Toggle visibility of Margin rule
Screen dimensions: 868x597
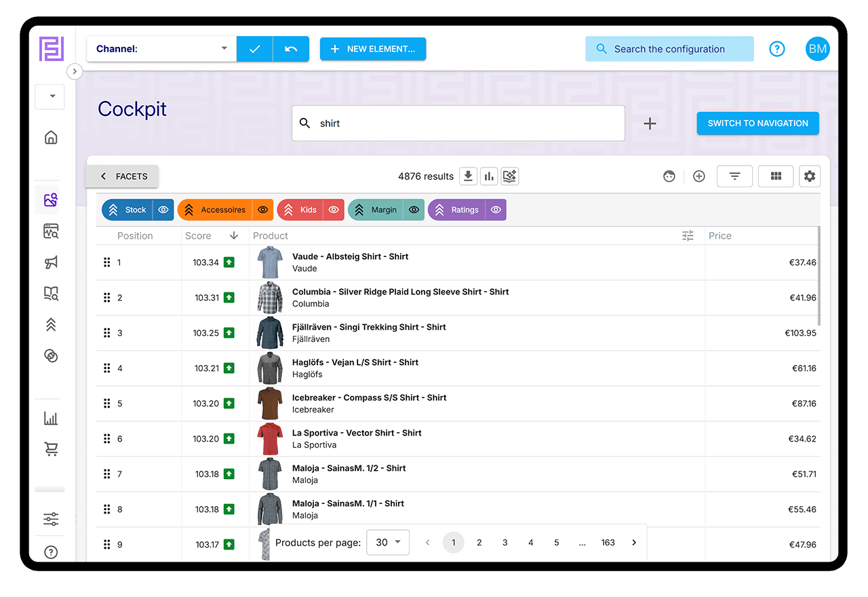click(x=414, y=210)
